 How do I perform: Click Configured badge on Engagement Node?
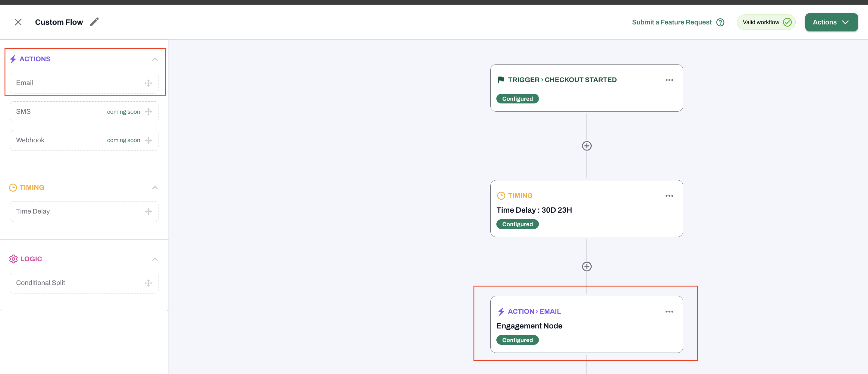(517, 340)
